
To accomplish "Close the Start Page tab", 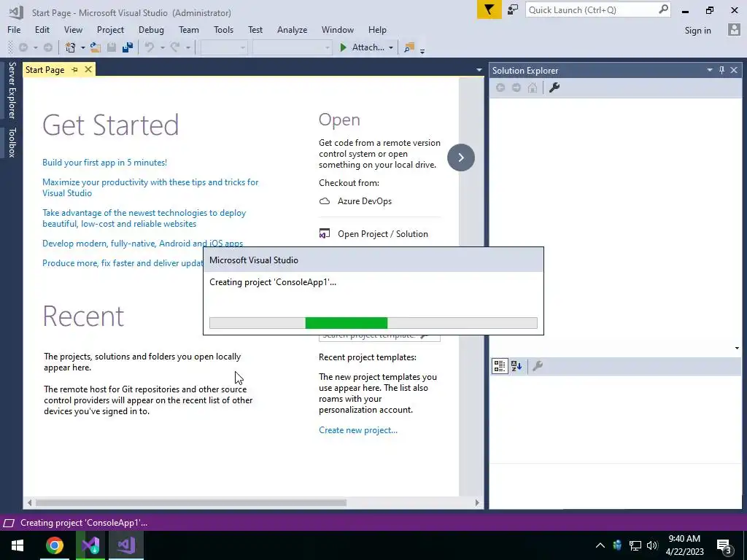I will (x=88, y=69).
